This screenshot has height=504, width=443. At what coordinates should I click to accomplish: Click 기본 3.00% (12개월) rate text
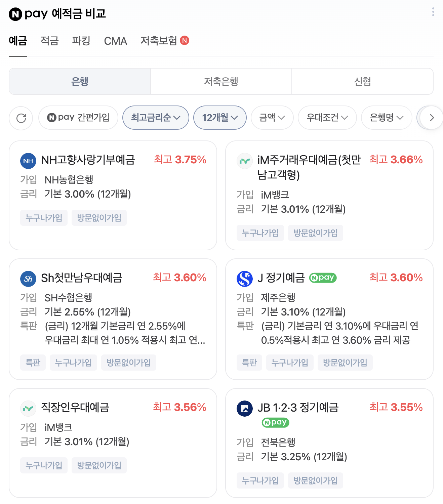pos(88,194)
